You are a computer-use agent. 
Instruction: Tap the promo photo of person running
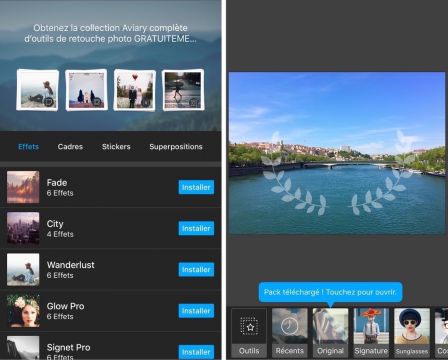tap(183, 90)
